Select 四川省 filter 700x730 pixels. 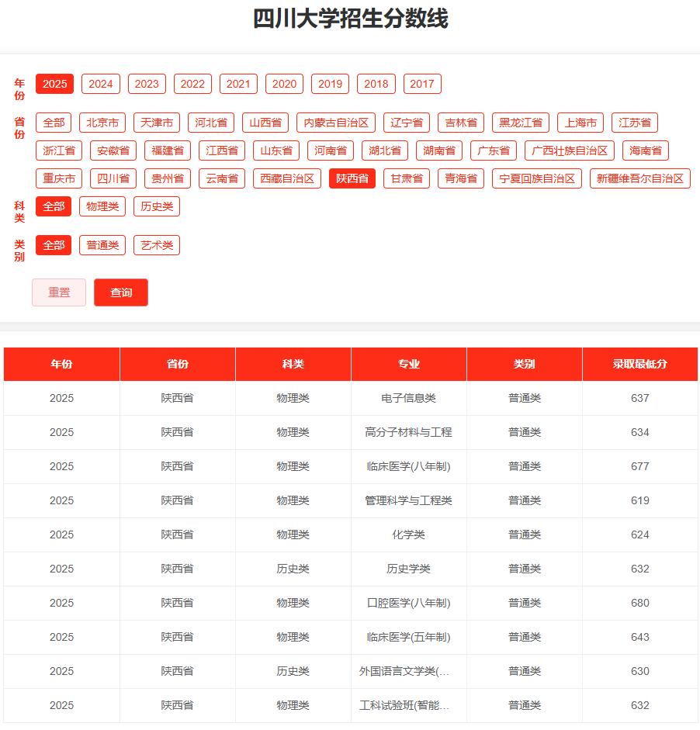(113, 178)
